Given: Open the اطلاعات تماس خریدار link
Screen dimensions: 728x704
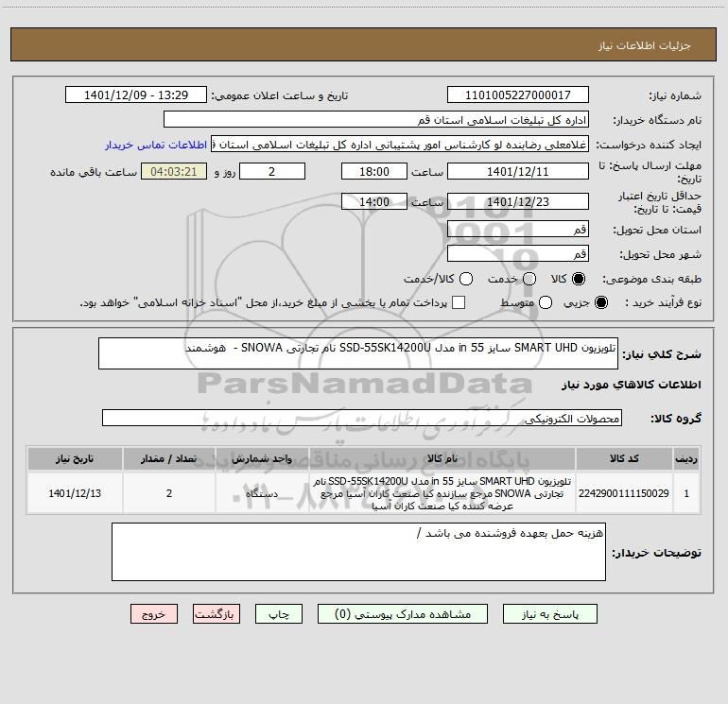Looking at the screenshot, I should (156, 145).
